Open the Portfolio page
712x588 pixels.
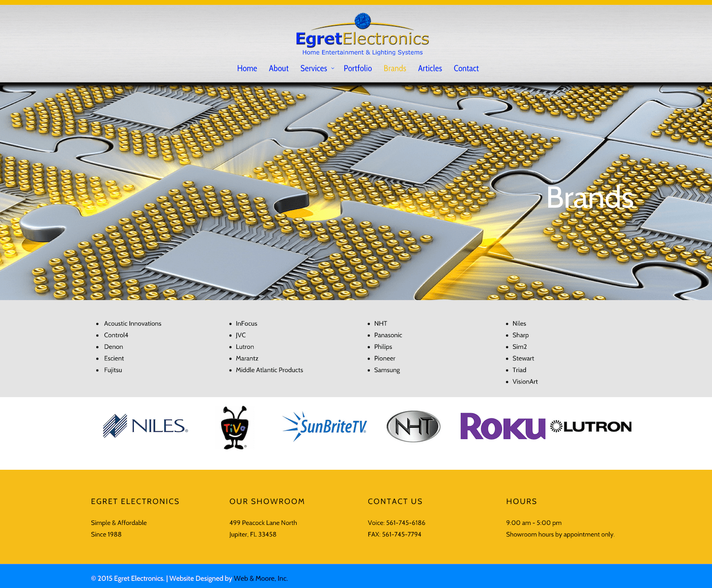(358, 68)
